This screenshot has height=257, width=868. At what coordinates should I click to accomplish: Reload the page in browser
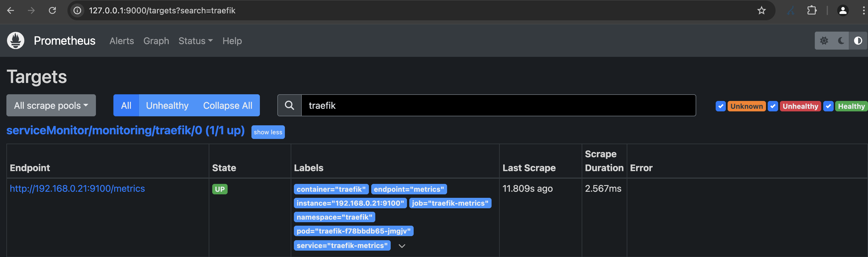tap(52, 10)
